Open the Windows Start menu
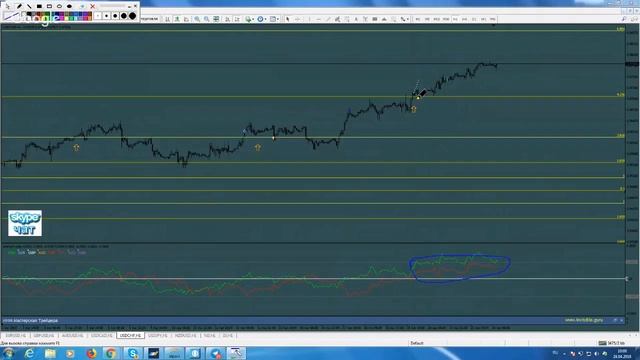Viewport: 640px width, 360px height. point(8,353)
